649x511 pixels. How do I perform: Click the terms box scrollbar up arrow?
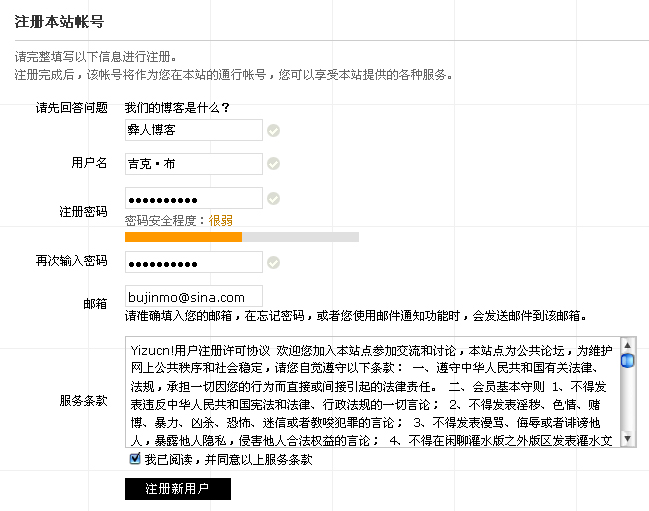tap(627, 345)
